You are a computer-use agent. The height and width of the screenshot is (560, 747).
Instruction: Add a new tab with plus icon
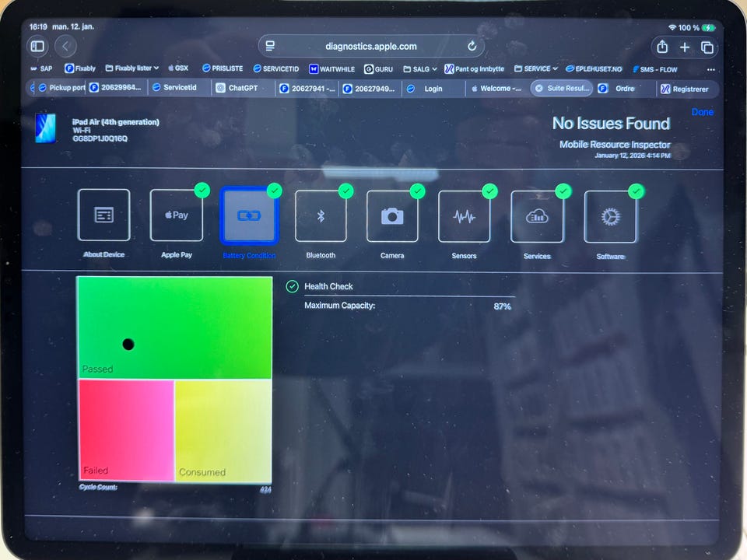(685, 47)
